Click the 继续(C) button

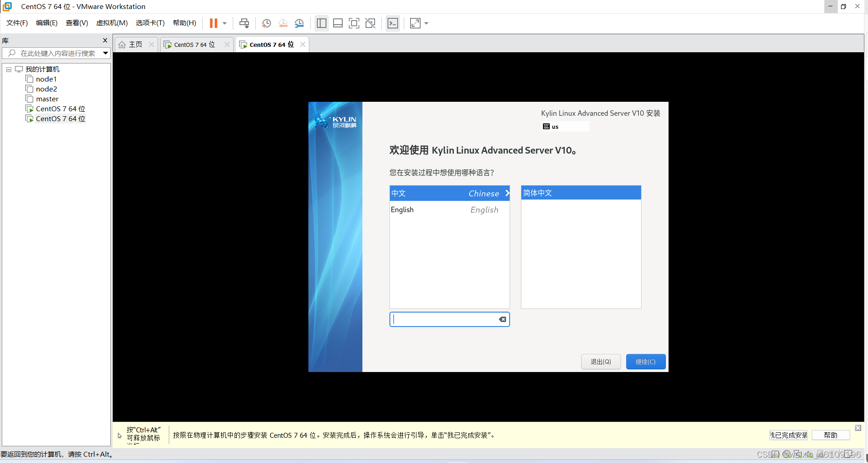pyautogui.click(x=646, y=362)
